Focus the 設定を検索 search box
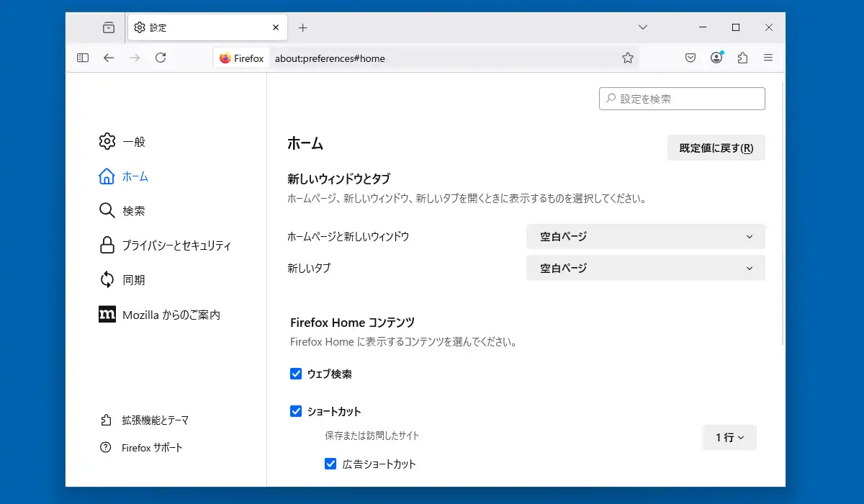The width and height of the screenshot is (864, 504). (x=682, y=99)
